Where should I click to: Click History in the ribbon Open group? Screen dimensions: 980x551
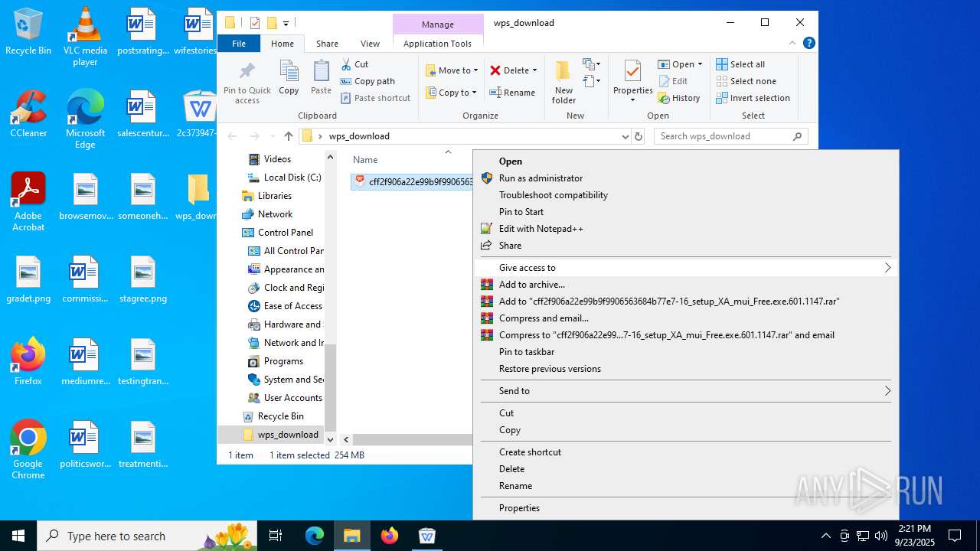[679, 98]
